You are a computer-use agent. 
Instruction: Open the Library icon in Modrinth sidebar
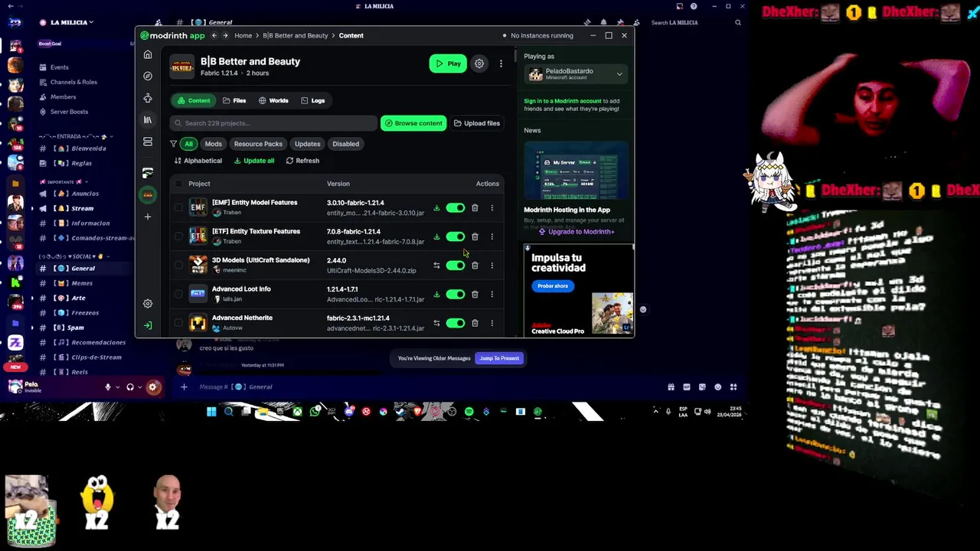click(x=148, y=120)
